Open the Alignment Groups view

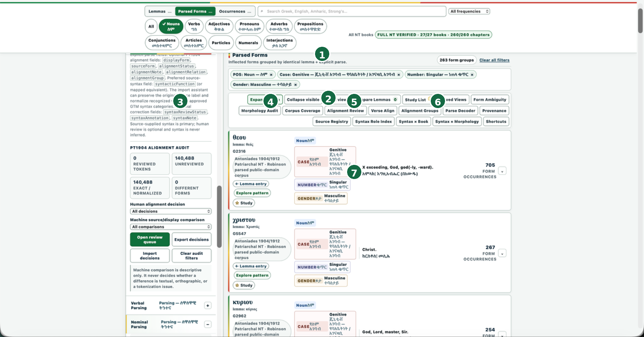[419, 111]
